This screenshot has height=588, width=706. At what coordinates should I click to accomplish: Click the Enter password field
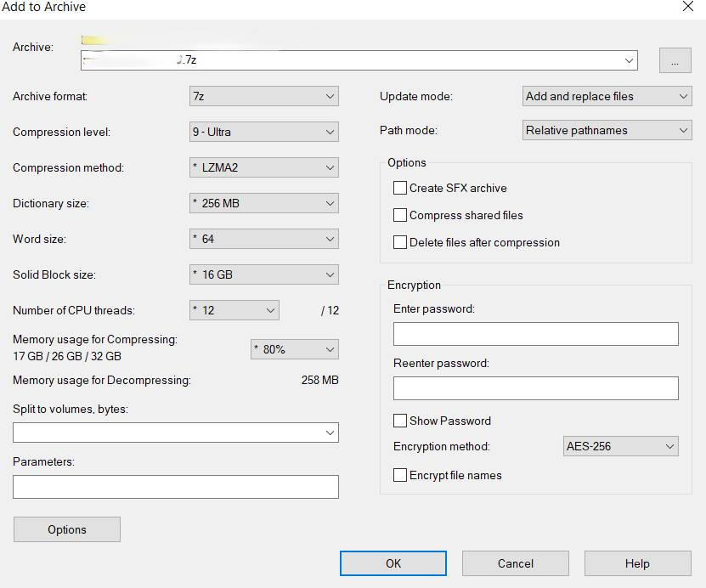point(536,334)
